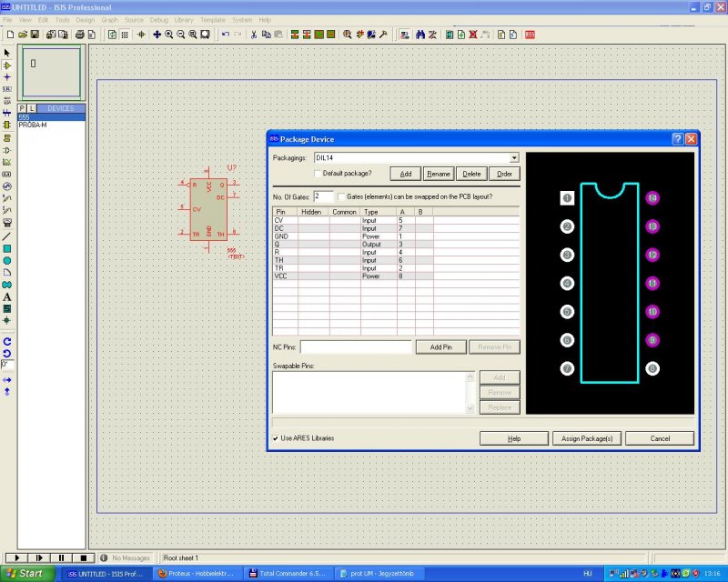
Task: Click the Order button
Action: (504, 174)
